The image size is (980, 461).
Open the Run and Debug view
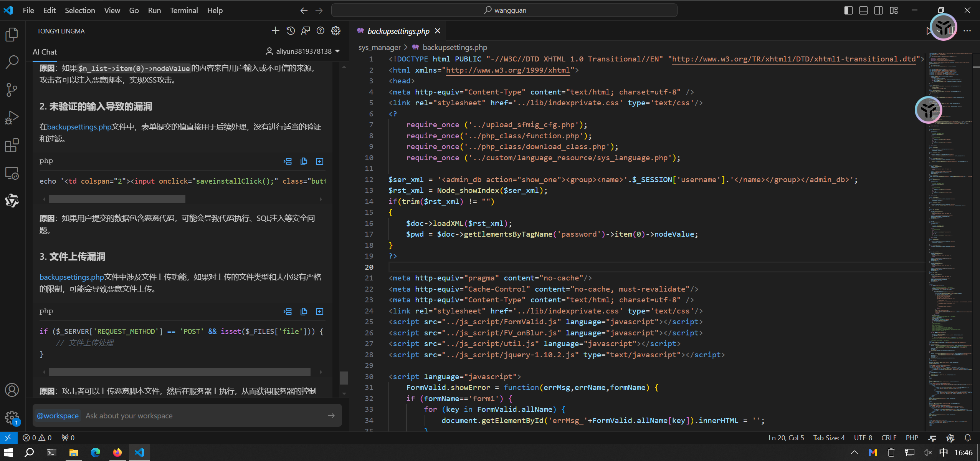pos(12,118)
